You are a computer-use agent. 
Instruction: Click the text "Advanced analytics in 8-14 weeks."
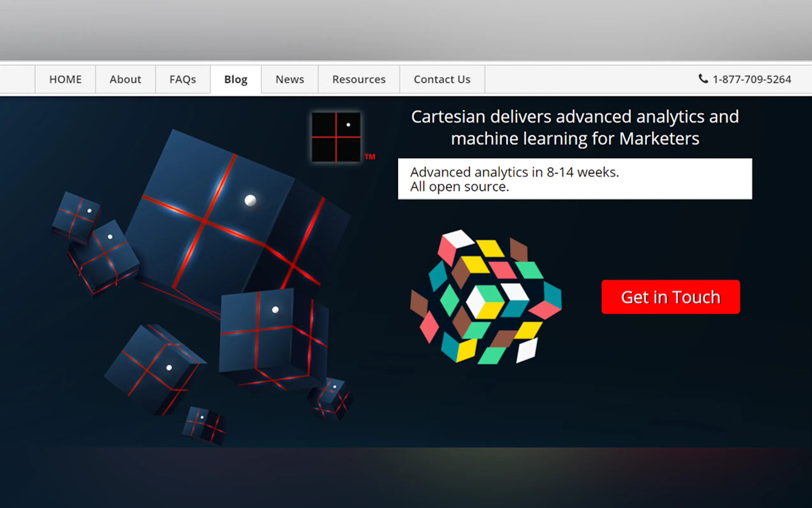pyautogui.click(x=515, y=172)
